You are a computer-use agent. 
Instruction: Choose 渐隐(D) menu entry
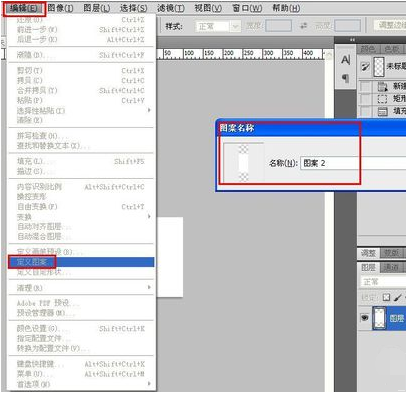click(81, 55)
